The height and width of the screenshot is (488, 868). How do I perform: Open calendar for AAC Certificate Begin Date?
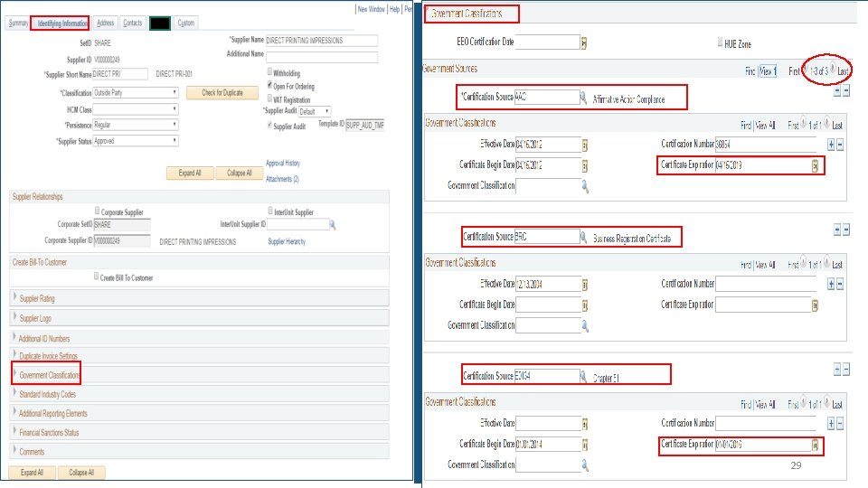point(585,165)
